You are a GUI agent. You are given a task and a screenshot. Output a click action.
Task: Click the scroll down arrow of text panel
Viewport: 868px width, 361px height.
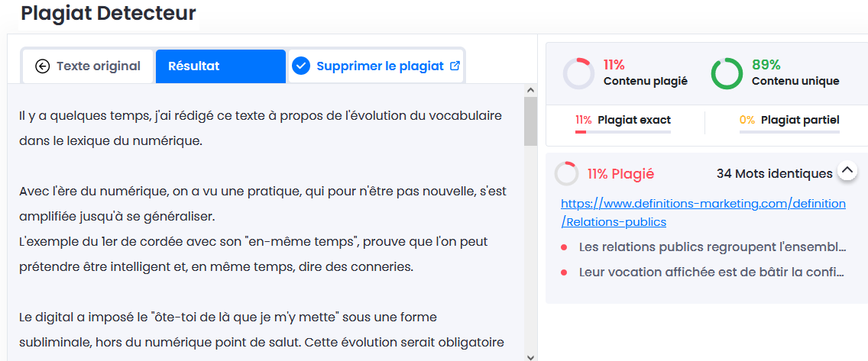point(530,356)
